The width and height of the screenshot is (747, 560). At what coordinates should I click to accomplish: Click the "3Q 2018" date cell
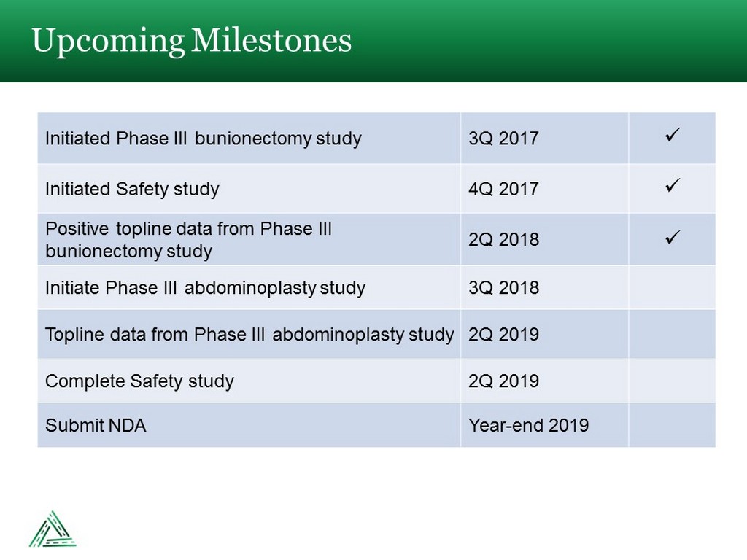point(503,287)
